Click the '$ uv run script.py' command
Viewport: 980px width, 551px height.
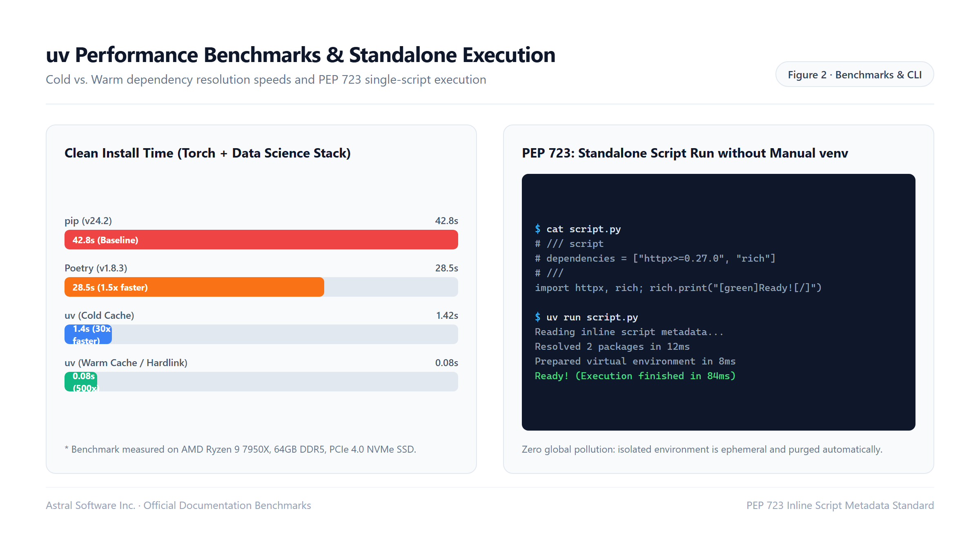point(586,317)
